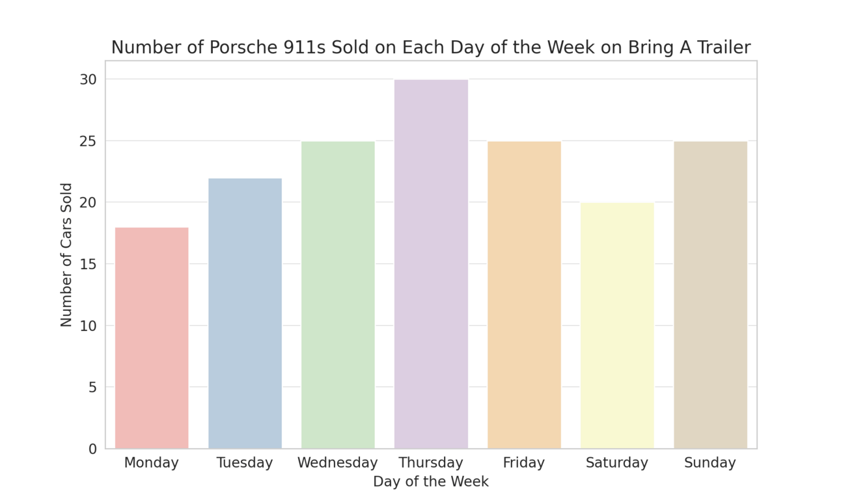841x504 pixels.
Task: Select the '0' y-axis tick label
Action: click(92, 449)
